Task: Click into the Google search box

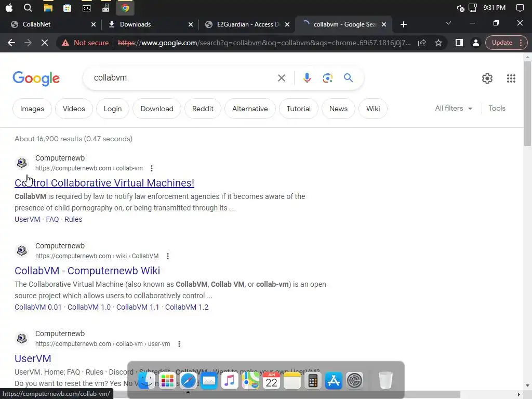Action: tap(183, 78)
